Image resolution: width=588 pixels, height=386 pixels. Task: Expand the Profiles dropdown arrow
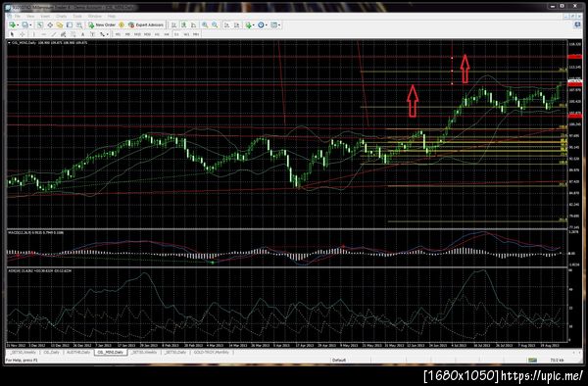[30, 25]
